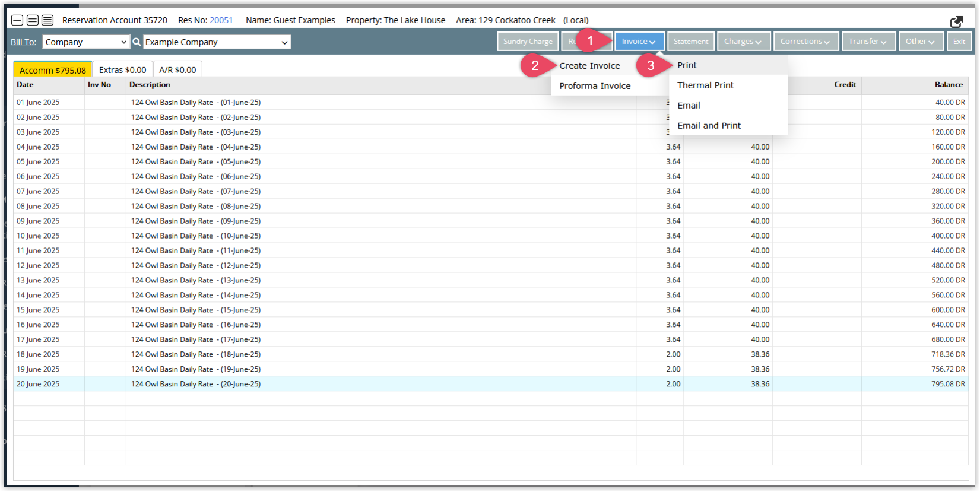Click the Bill To link
Screen dimensions: 980x492
click(x=24, y=42)
